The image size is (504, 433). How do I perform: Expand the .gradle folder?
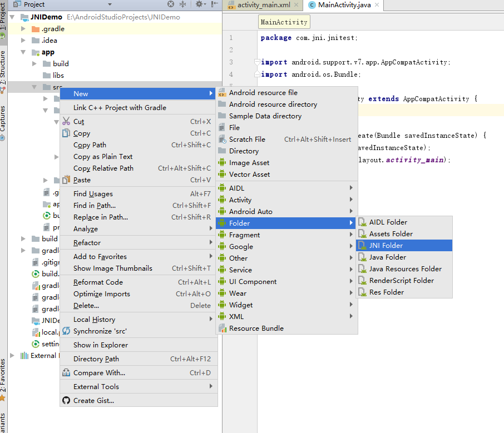tap(23, 28)
